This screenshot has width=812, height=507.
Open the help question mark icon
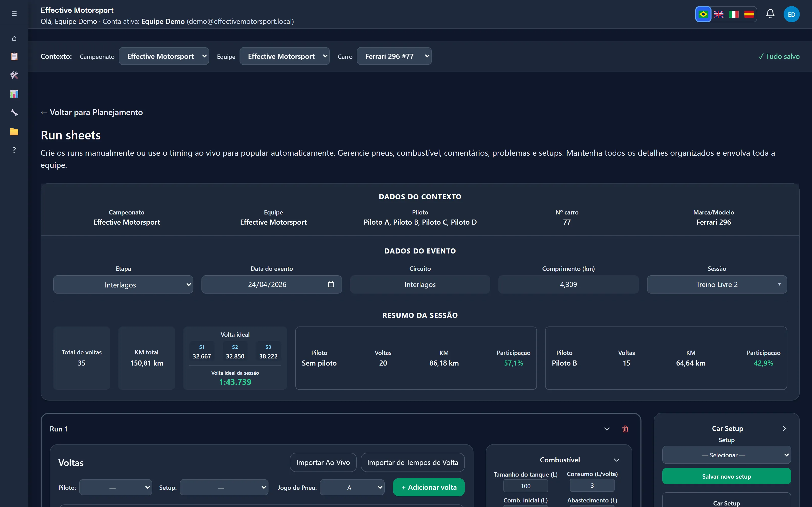tap(14, 150)
